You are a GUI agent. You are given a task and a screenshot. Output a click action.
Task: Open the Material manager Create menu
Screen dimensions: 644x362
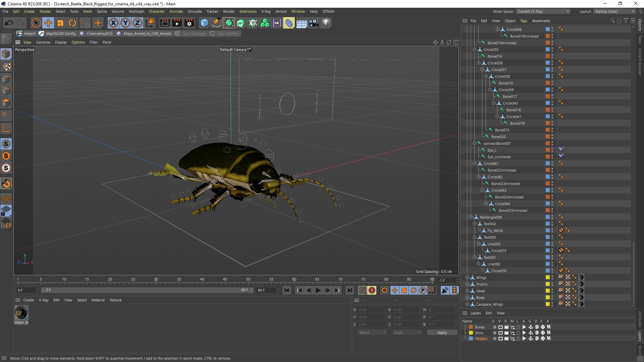[x=29, y=300]
